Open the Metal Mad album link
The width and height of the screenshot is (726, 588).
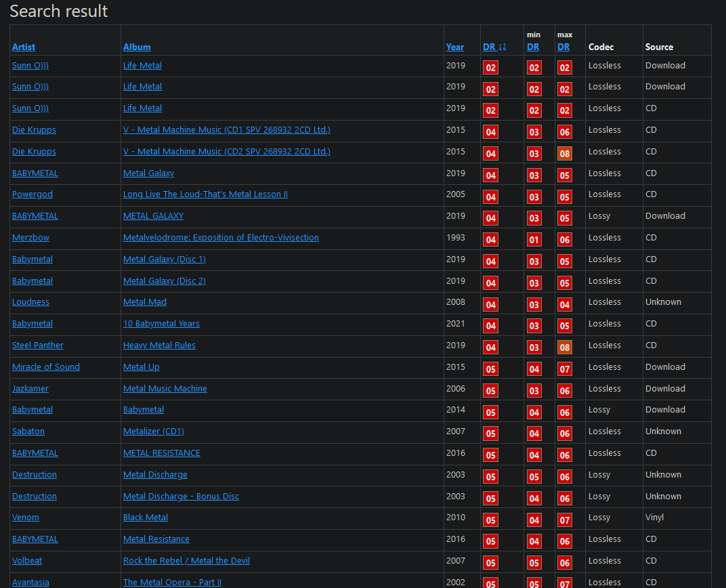click(x=144, y=302)
